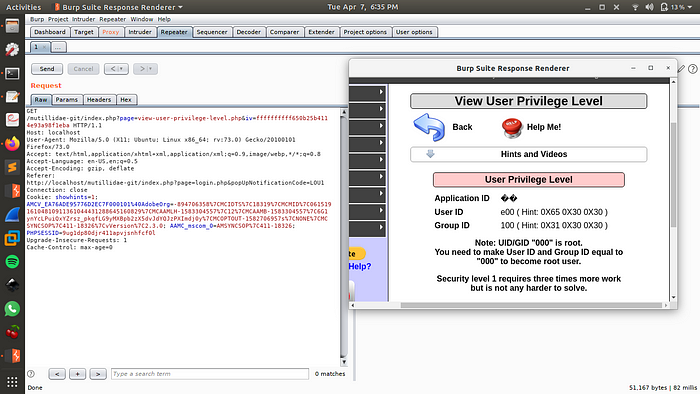Expand the Hints and Videos section
Screen dimensions: 700x394
tap(529, 154)
